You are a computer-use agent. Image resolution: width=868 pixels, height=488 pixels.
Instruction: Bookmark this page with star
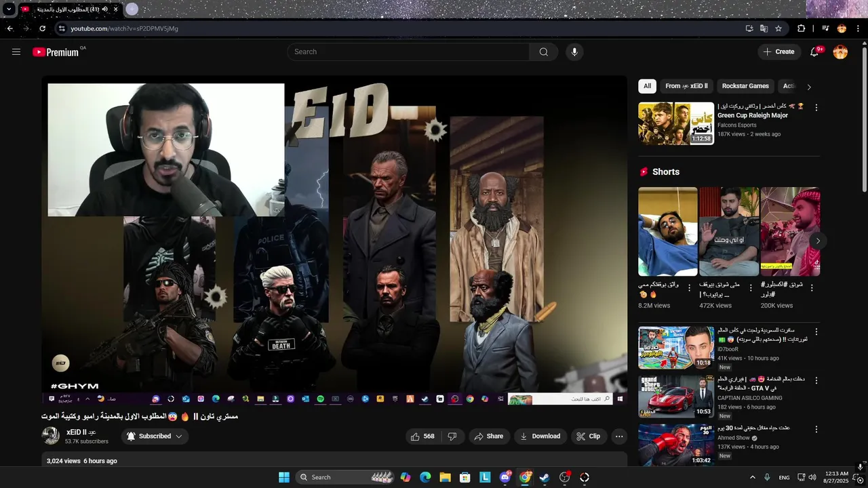click(778, 28)
